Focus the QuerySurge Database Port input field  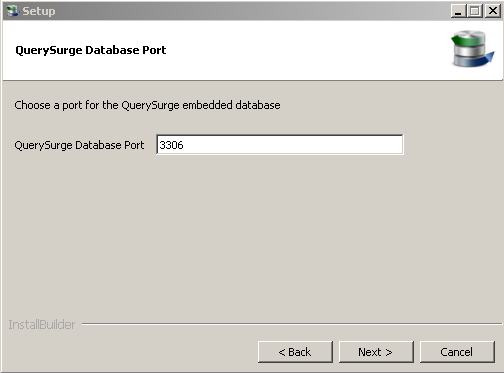pos(280,145)
